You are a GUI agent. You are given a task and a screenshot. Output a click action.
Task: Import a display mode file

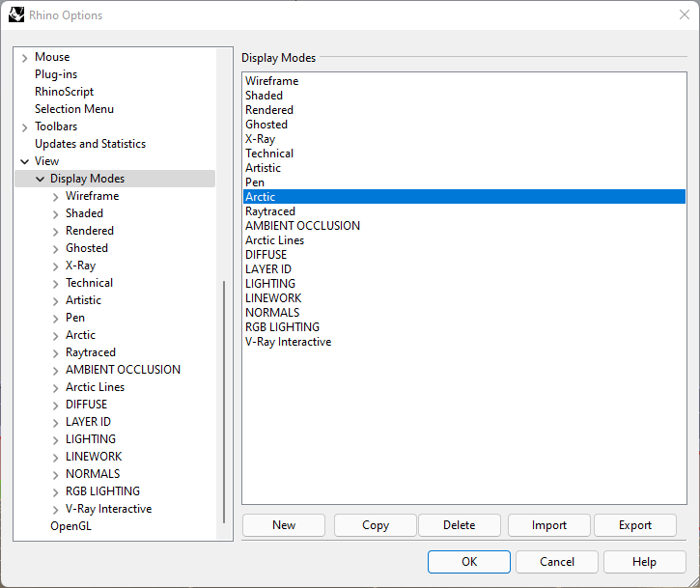[x=549, y=525]
